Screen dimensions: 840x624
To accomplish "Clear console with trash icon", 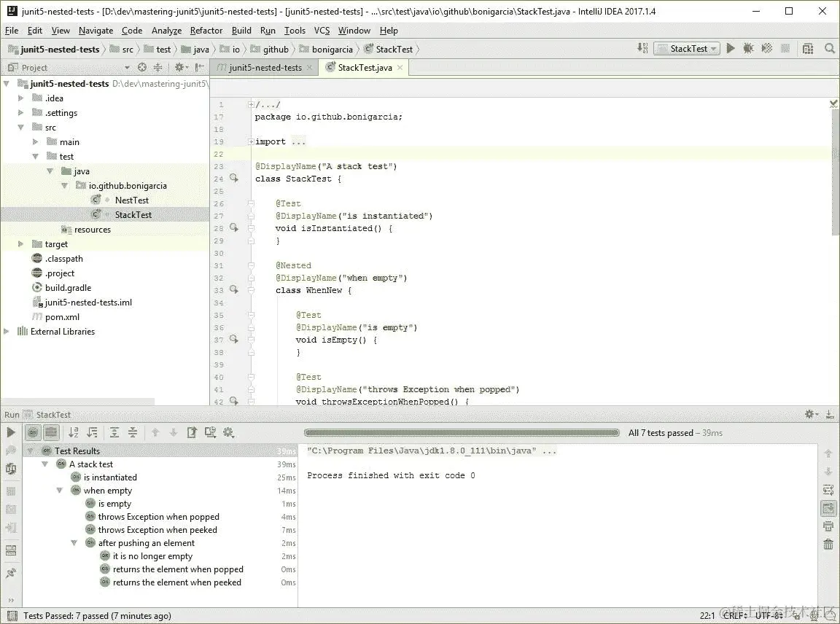I will point(828,545).
